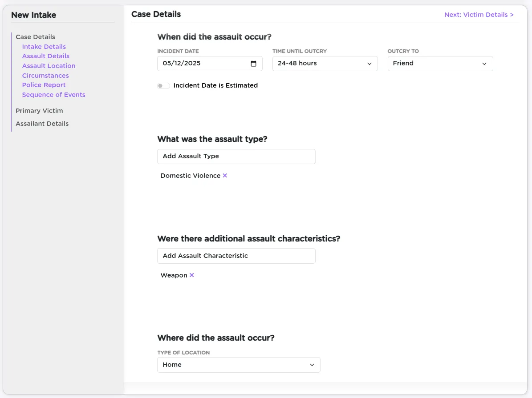
Task: View the Sequence of Events section
Action: pyautogui.click(x=53, y=95)
